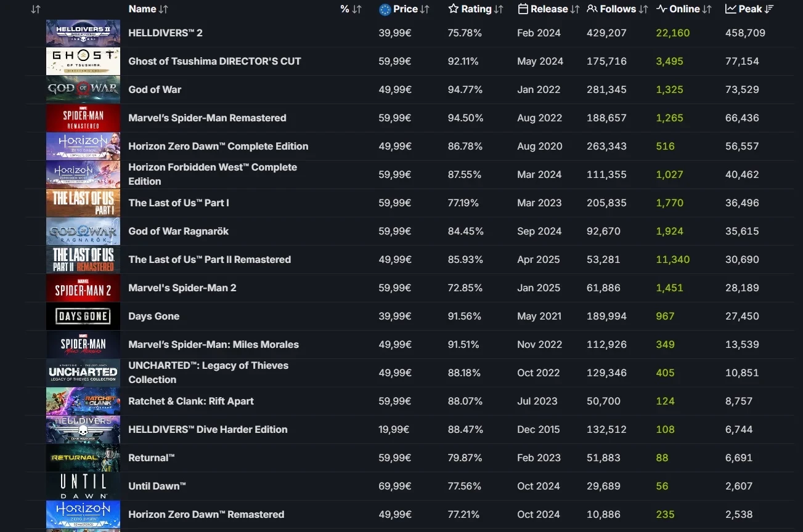Open Marvel's Spider-Man Remastered link
This screenshot has width=803, height=532.
click(207, 118)
